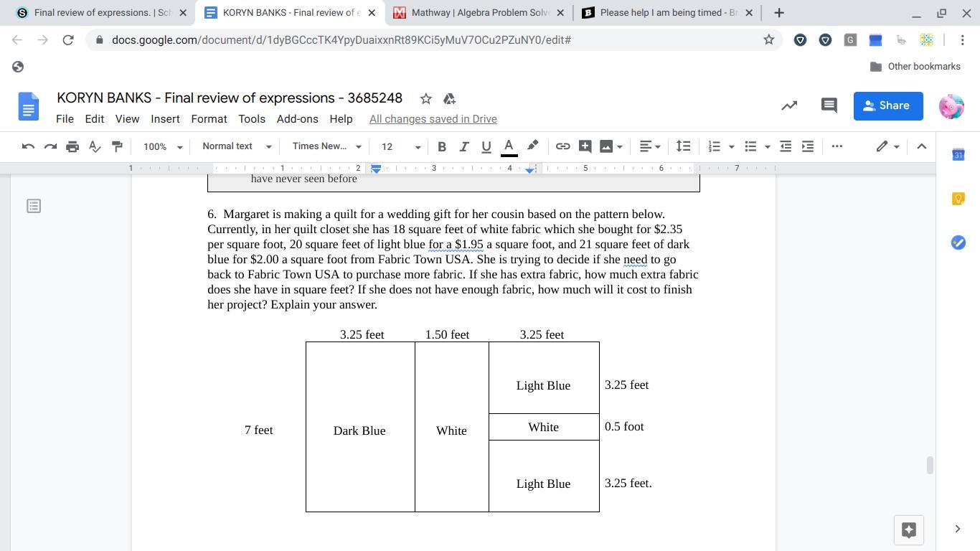
Task: Expand the numbered list style arrow
Action: [x=731, y=146]
